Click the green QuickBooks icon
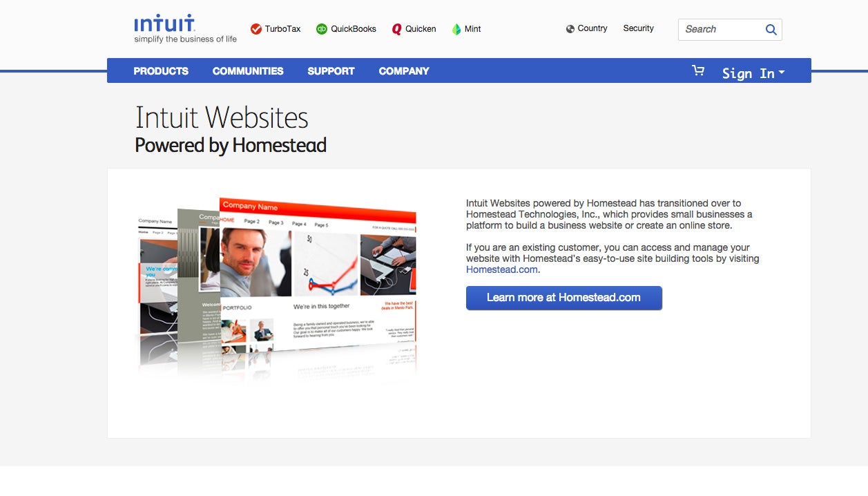 [322, 29]
